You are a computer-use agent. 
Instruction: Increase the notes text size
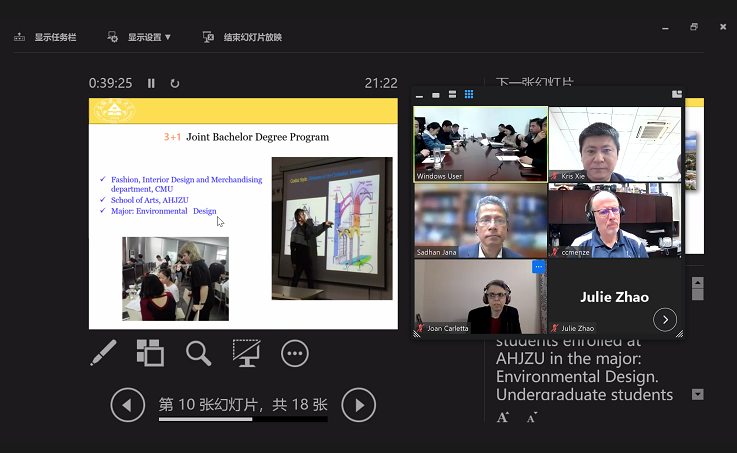click(503, 417)
